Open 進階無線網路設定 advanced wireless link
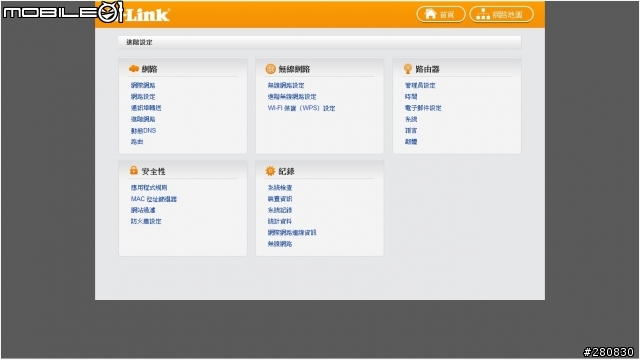This screenshot has height=360, width=640. [292, 97]
